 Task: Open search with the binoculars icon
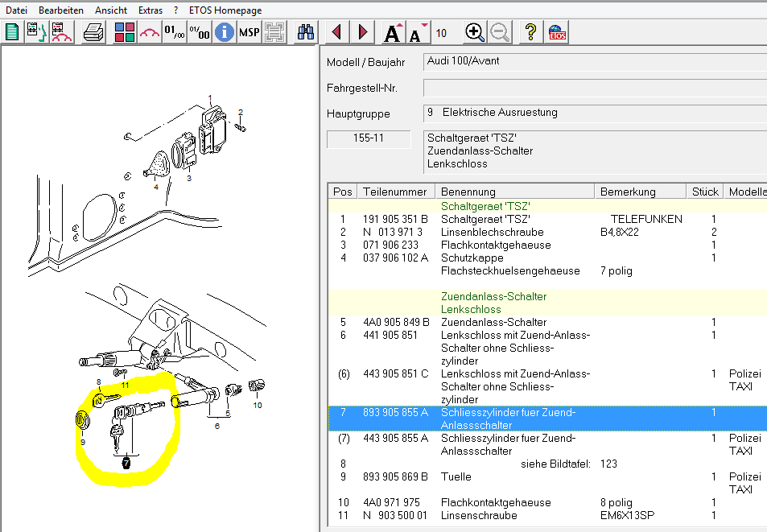[307, 32]
